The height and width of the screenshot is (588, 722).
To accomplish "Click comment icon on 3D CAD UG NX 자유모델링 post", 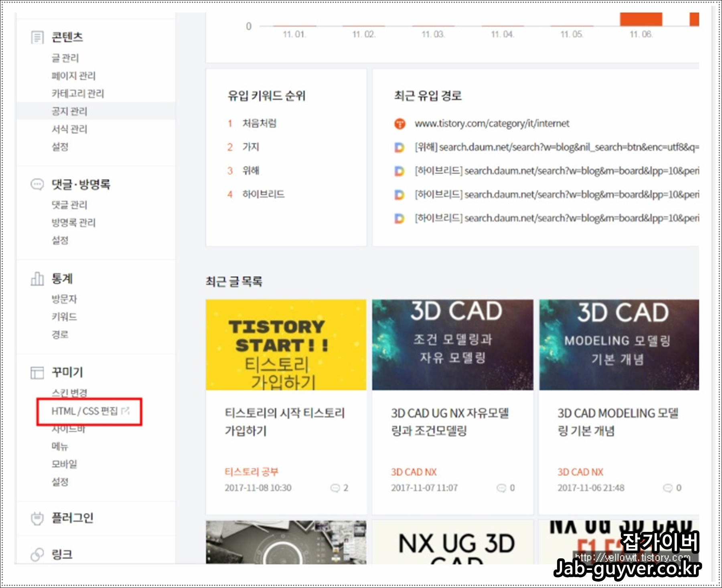I will [x=501, y=488].
